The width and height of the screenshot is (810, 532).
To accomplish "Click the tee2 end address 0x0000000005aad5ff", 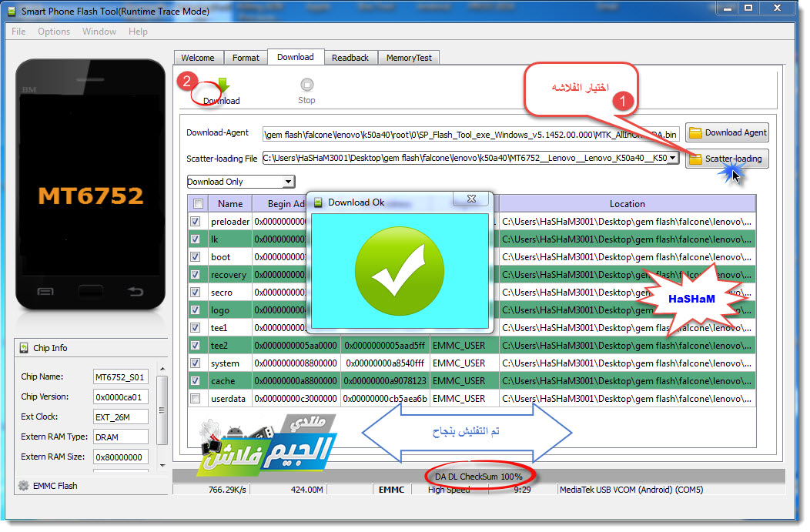I will [x=385, y=346].
